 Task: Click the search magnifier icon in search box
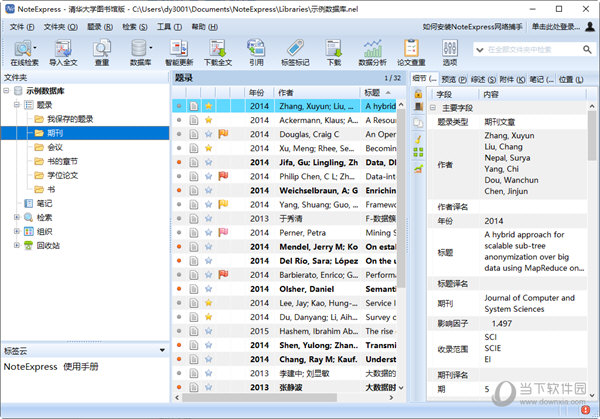(x=587, y=49)
